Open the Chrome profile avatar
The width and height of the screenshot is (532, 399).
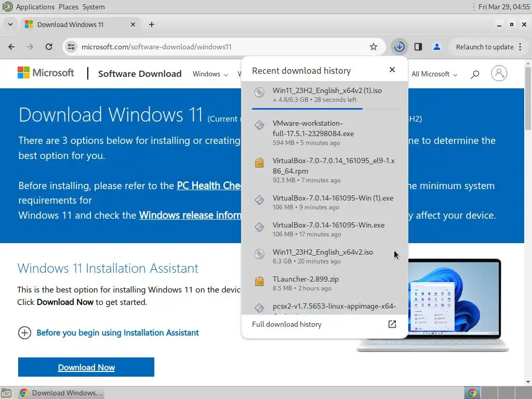pyautogui.click(x=436, y=47)
